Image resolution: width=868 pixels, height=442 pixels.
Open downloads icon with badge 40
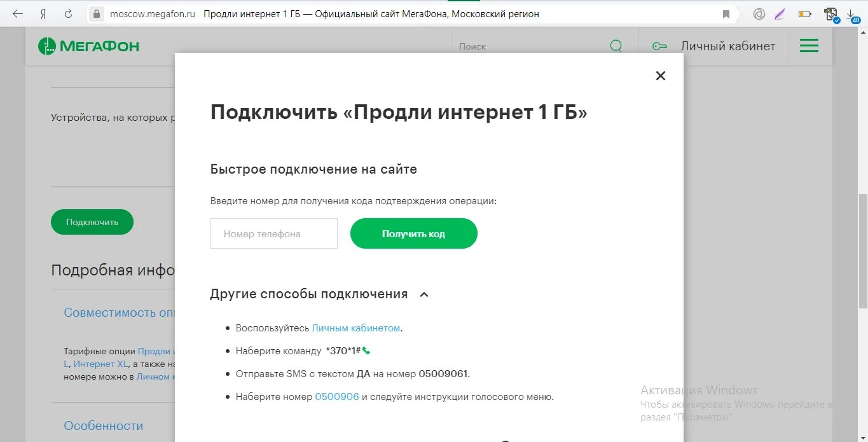852,15
